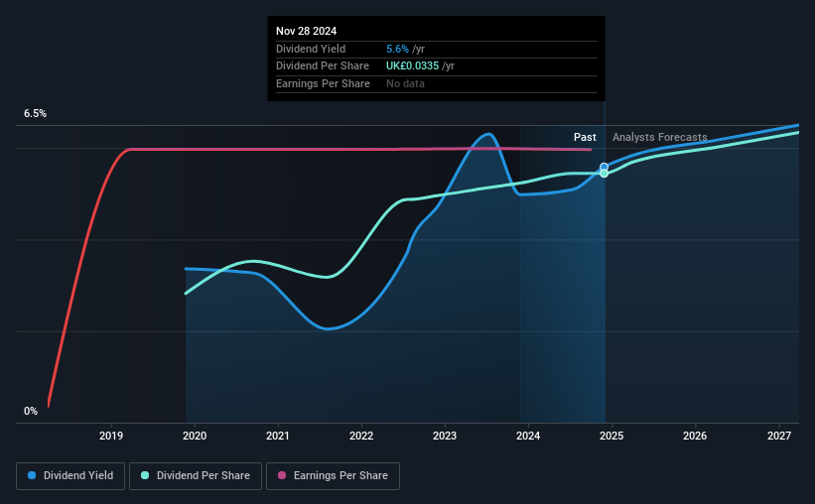Click the Analysts Forecasts label
The image size is (815, 504).
coord(659,137)
